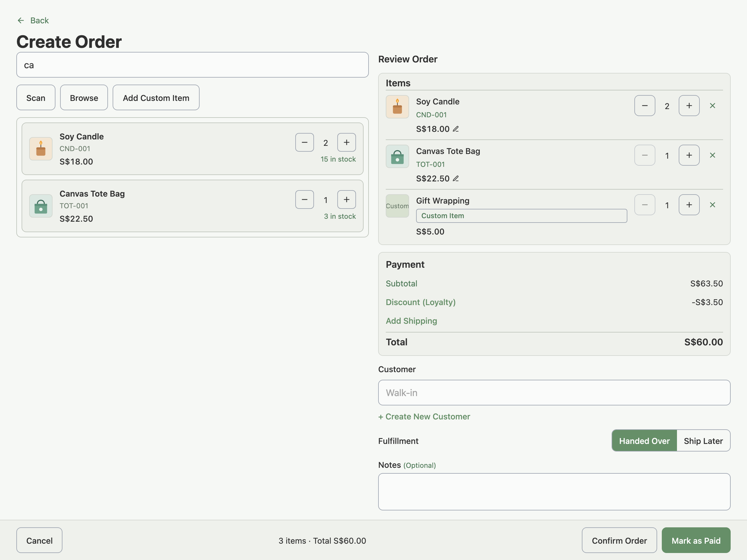Click minus for Soy Candle in Review Order

tap(645, 106)
